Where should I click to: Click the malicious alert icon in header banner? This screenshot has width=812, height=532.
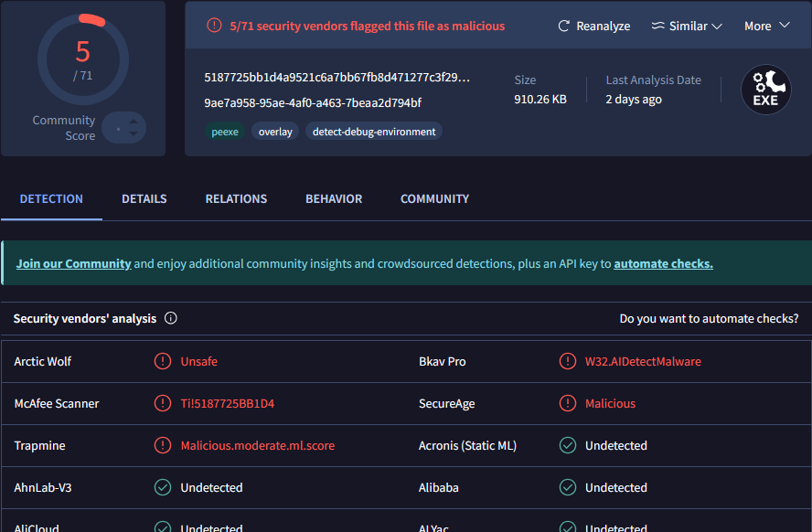(214, 25)
